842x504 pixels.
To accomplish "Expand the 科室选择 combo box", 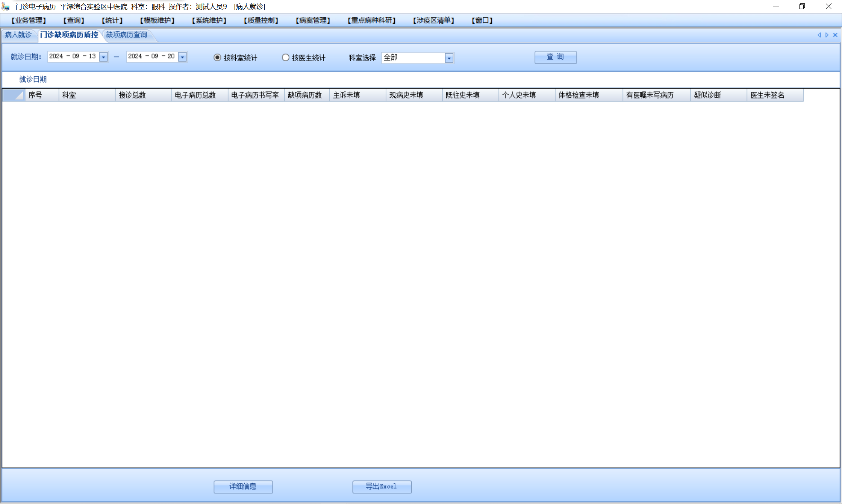I will tap(449, 58).
